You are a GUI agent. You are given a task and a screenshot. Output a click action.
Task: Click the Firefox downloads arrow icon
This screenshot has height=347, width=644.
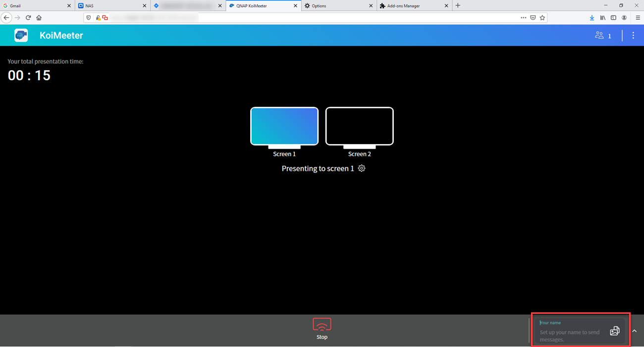(592, 18)
